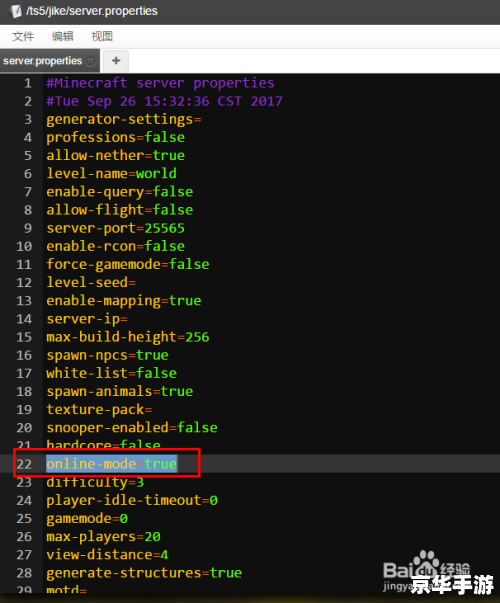Screen dimensions: 500x603
Task: Click the #Minecraft server properties comment
Action: [160, 83]
